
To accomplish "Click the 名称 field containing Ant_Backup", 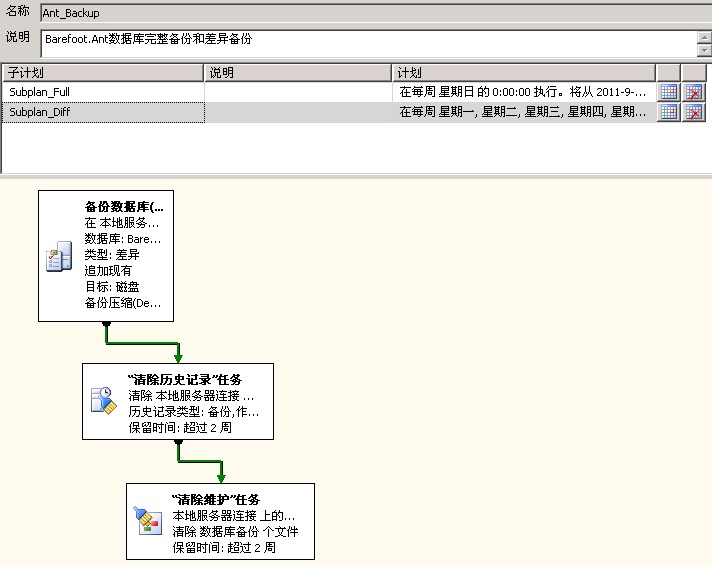I will [x=370, y=14].
